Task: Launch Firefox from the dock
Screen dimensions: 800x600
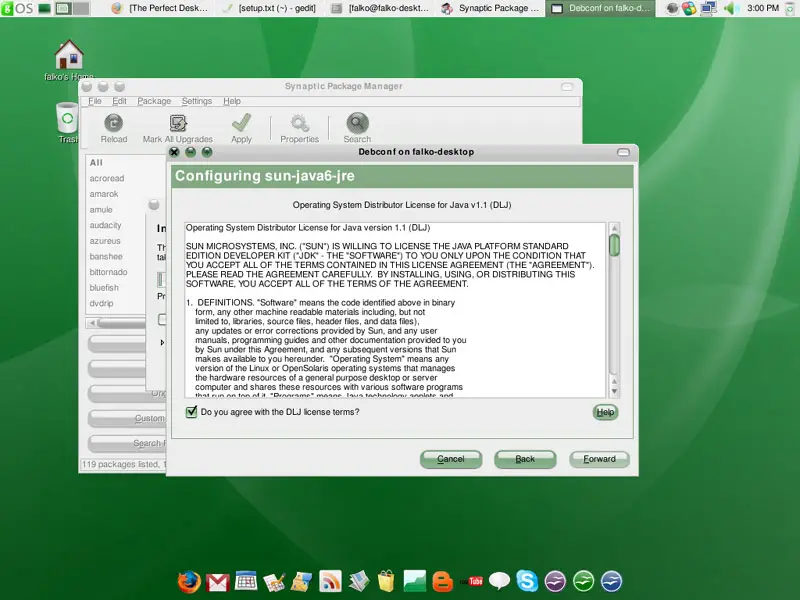Action: tap(190, 581)
